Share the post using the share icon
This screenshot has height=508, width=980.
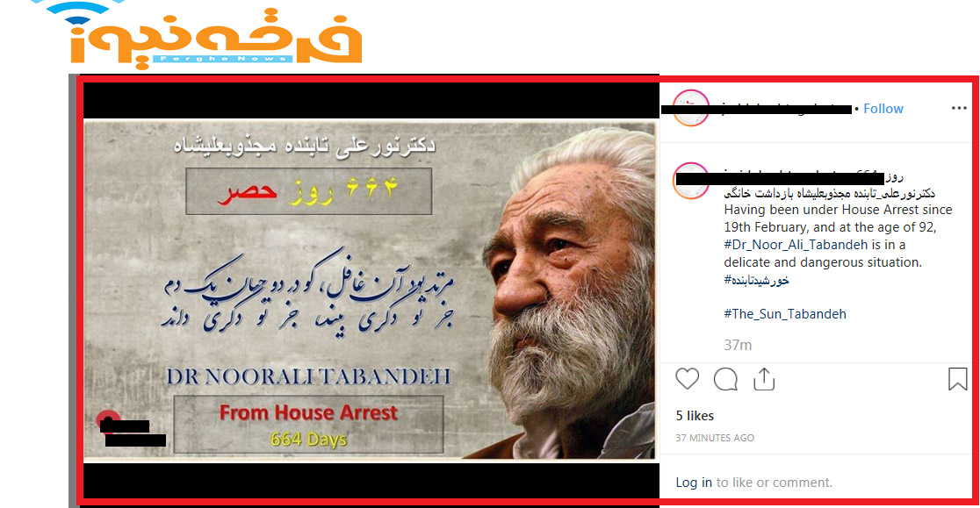coord(764,379)
